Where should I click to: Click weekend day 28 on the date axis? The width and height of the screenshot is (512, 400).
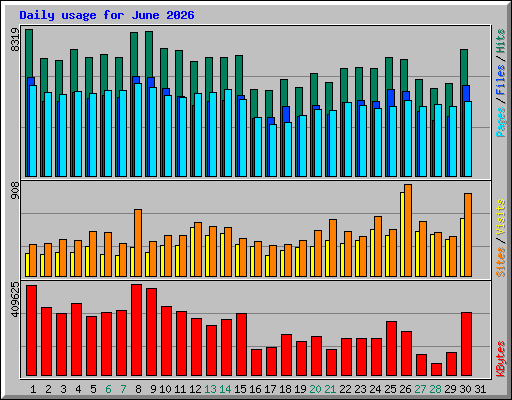click(x=435, y=389)
